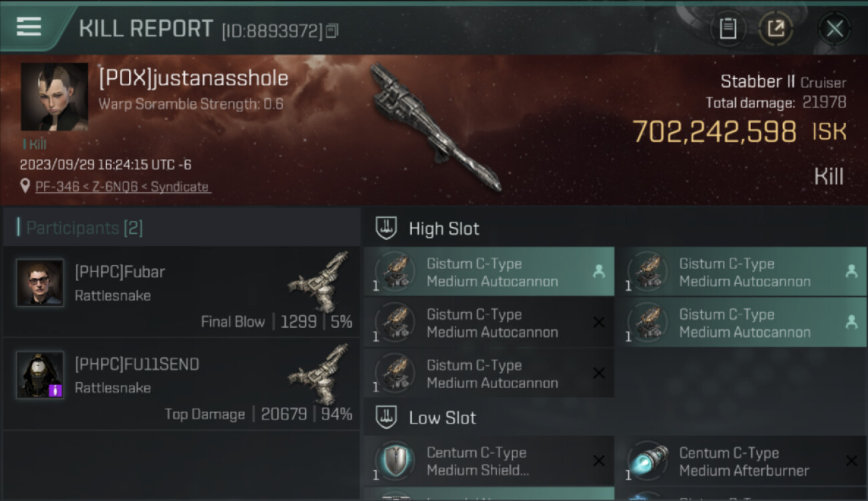Click the Centum C-Type Medium Shield module
868x501 pixels.
click(489, 461)
